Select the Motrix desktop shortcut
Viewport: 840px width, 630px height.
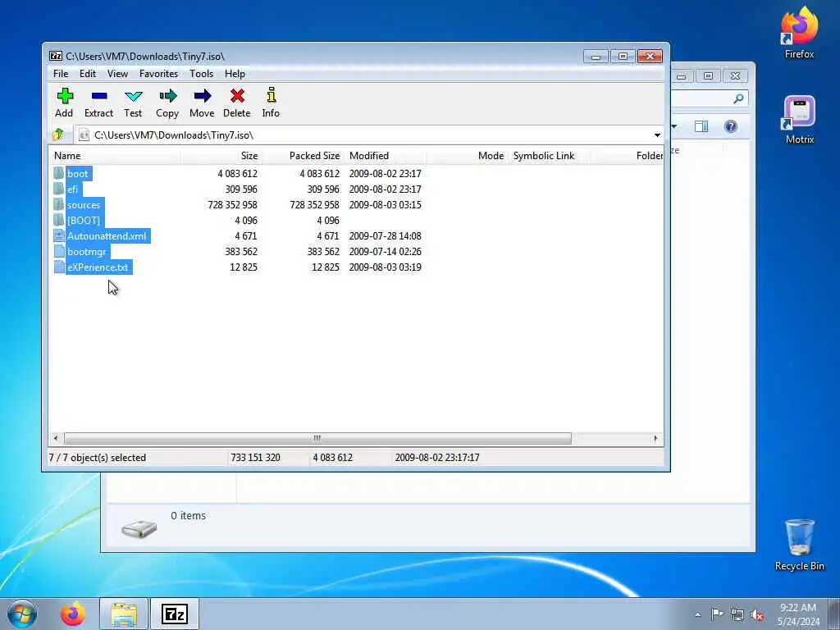coord(799,120)
